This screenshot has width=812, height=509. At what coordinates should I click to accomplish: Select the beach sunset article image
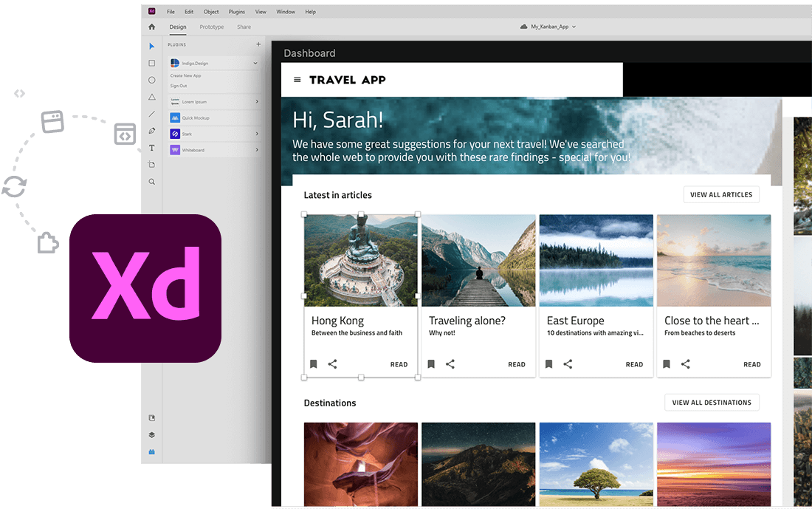[x=714, y=260]
